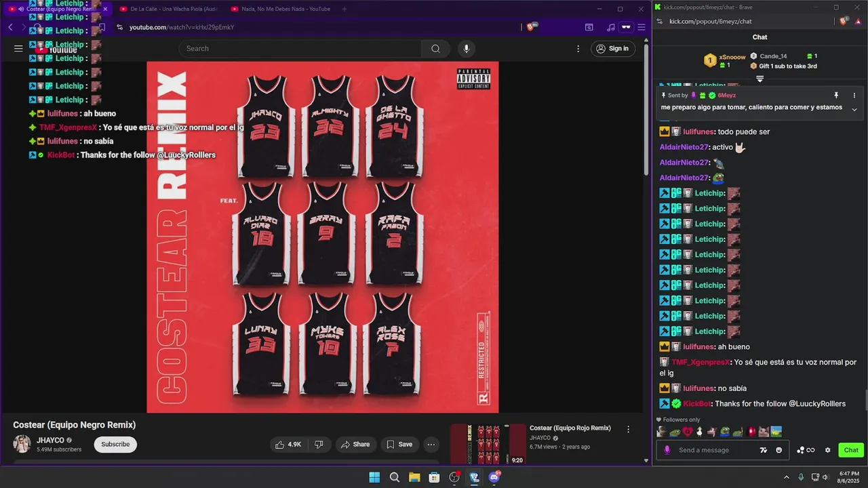Open more actions menu under video
868x488 pixels.
(431, 445)
